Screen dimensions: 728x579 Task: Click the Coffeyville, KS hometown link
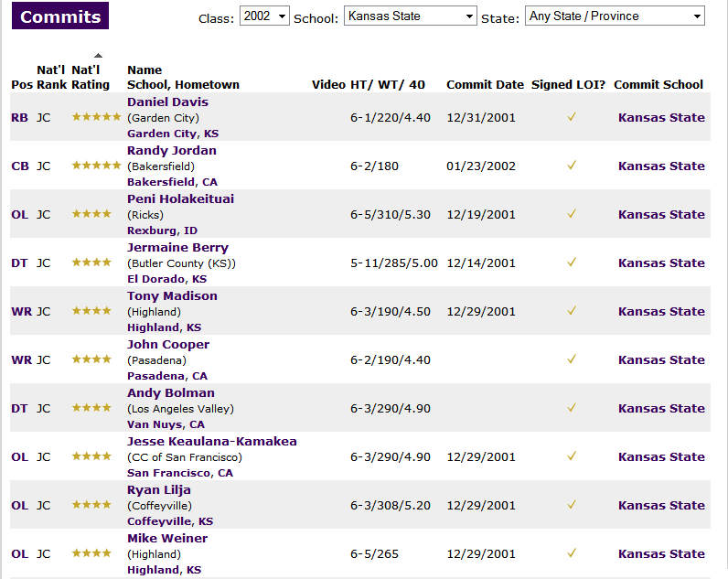(170, 522)
